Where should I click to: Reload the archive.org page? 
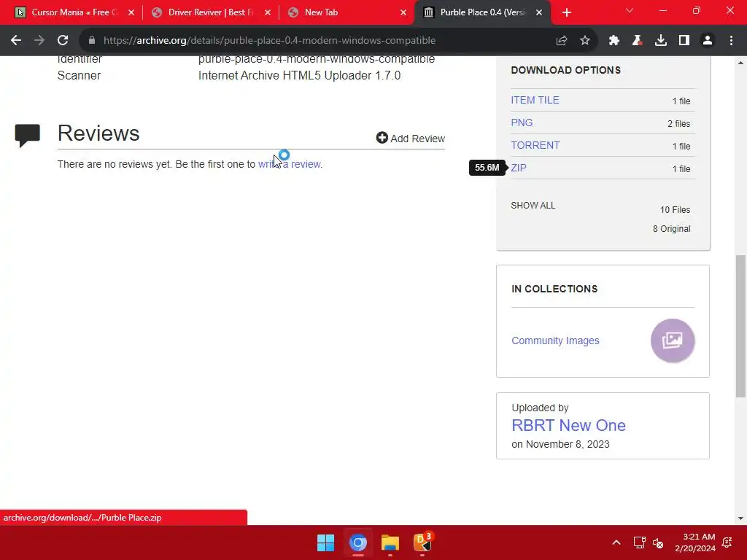click(x=63, y=41)
